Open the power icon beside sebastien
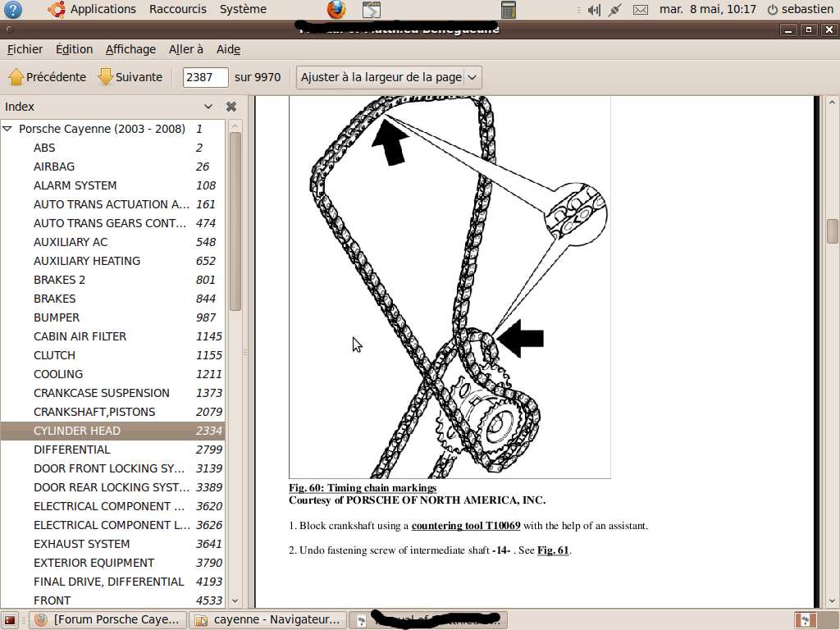 tap(772, 10)
